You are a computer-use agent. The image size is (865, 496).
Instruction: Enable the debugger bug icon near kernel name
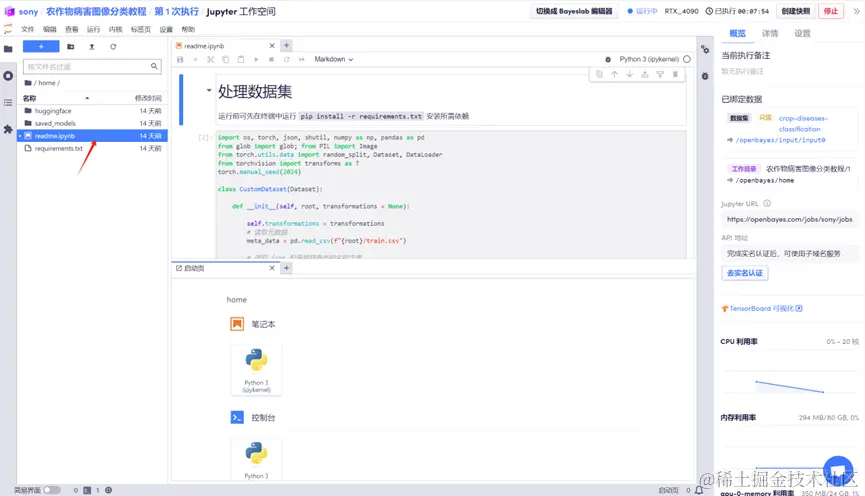(x=608, y=60)
